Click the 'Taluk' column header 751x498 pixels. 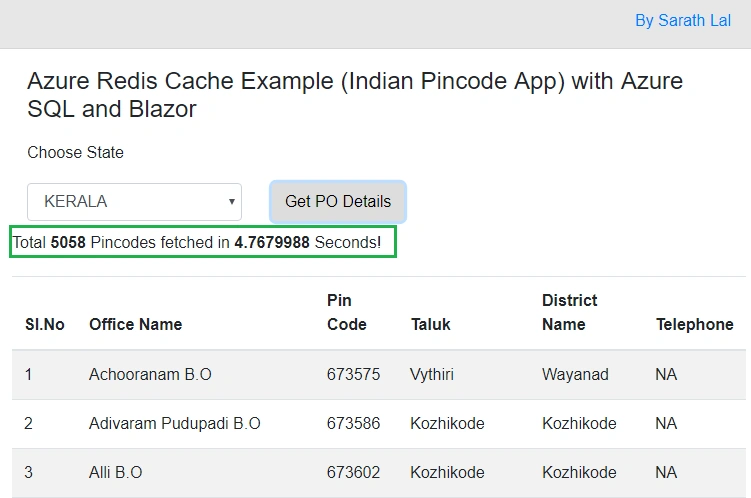(431, 324)
